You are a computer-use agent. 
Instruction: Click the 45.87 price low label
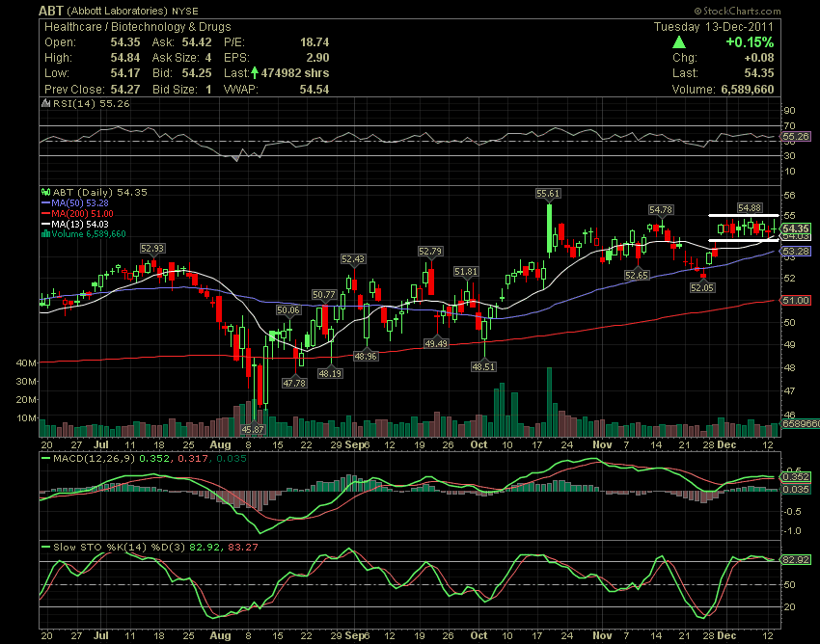click(253, 429)
